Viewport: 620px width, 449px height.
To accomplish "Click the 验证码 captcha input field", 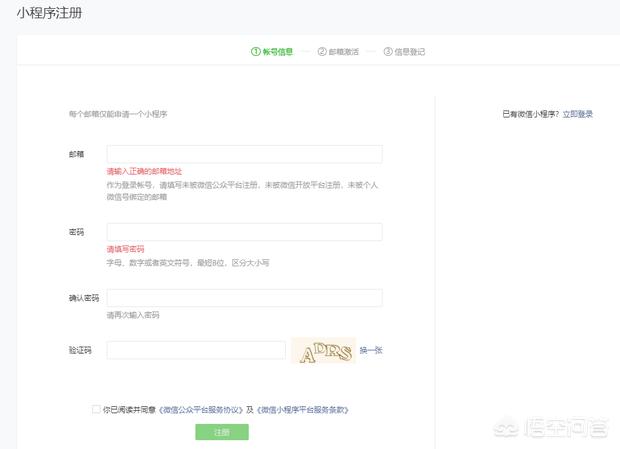I will click(196, 350).
